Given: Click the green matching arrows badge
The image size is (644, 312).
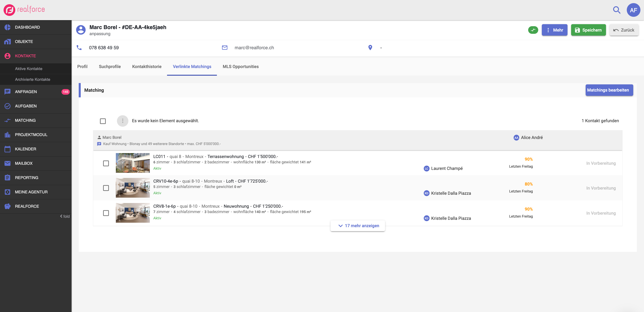Looking at the screenshot, I should point(533,30).
